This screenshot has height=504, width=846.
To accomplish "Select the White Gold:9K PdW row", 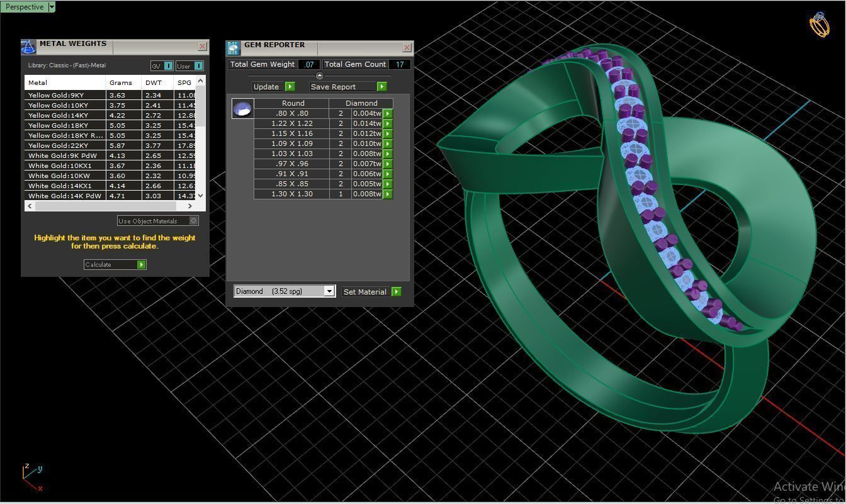I will 111,155.
